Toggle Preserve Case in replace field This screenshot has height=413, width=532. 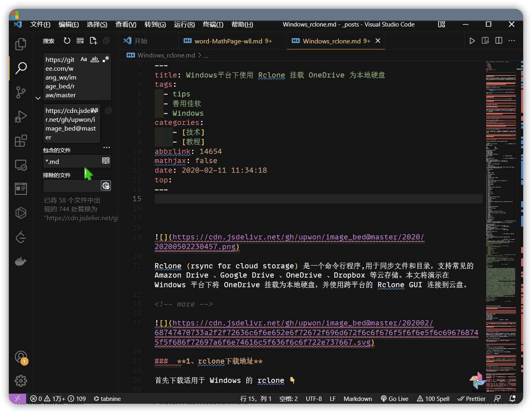click(95, 110)
